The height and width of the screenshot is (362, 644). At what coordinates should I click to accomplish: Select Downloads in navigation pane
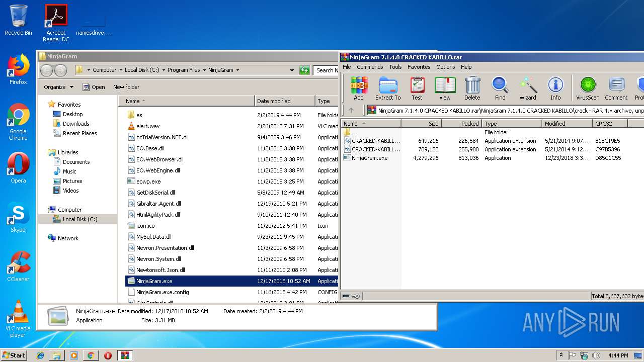tap(76, 124)
